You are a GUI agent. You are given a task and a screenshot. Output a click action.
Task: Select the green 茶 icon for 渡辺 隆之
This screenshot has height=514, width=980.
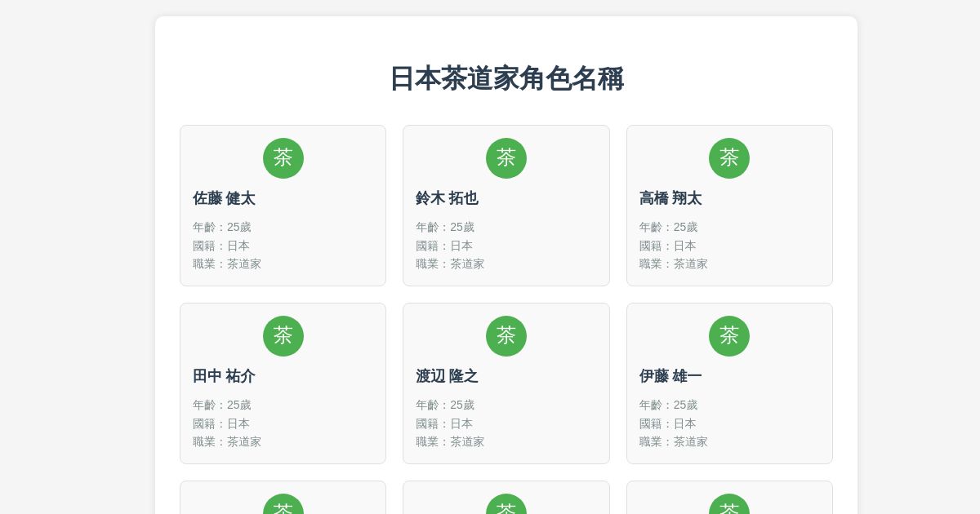tap(506, 336)
